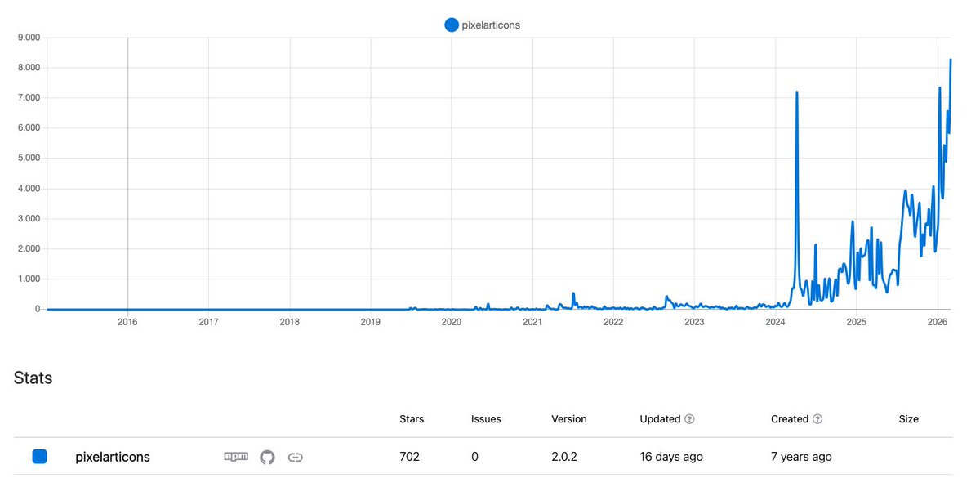Click the Issues column header
Viewport: 980px width, 496px height.
(x=486, y=419)
